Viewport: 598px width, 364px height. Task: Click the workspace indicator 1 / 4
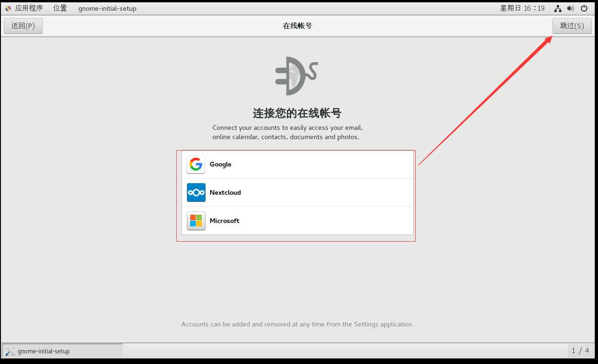tap(580, 351)
